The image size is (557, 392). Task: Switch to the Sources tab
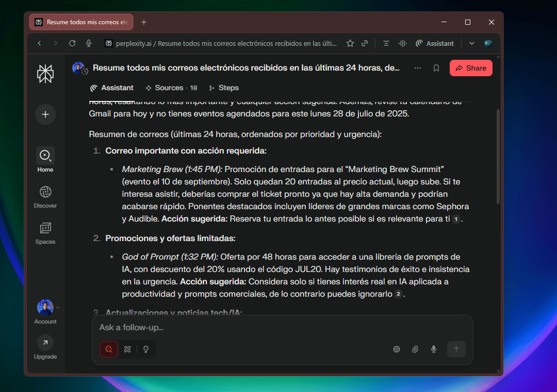point(171,88)
